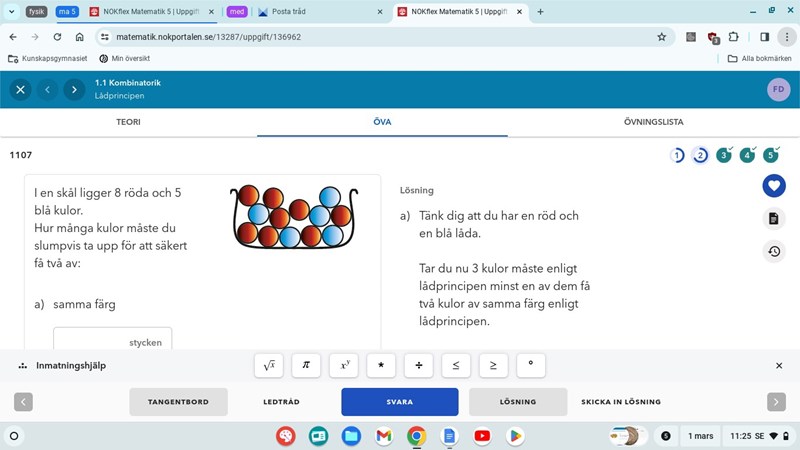Close the Inmatningshjälp toolbar
The height and width of the screenshot is (450, 800).
pyautogui.click(x=779, y=366)
